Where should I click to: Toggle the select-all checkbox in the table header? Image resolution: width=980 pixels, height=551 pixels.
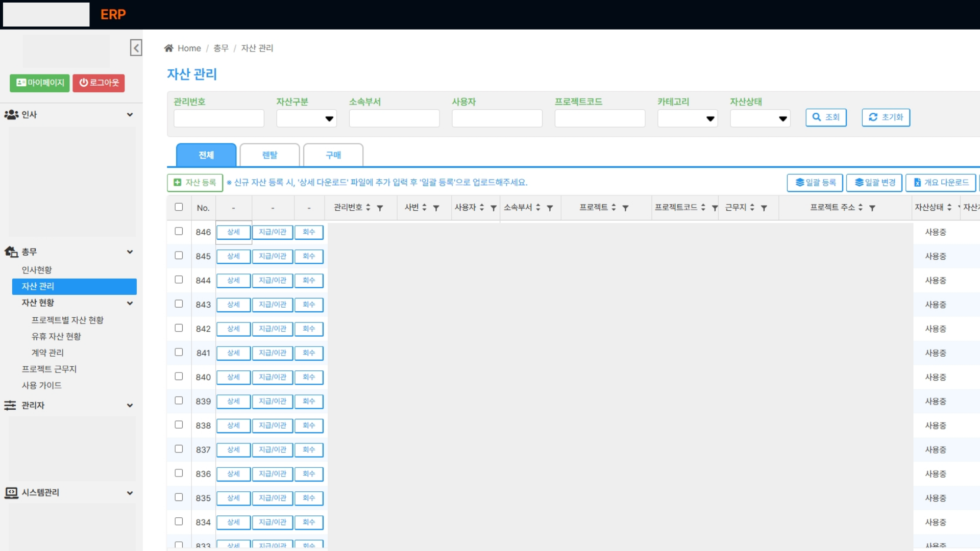[179, 207]
